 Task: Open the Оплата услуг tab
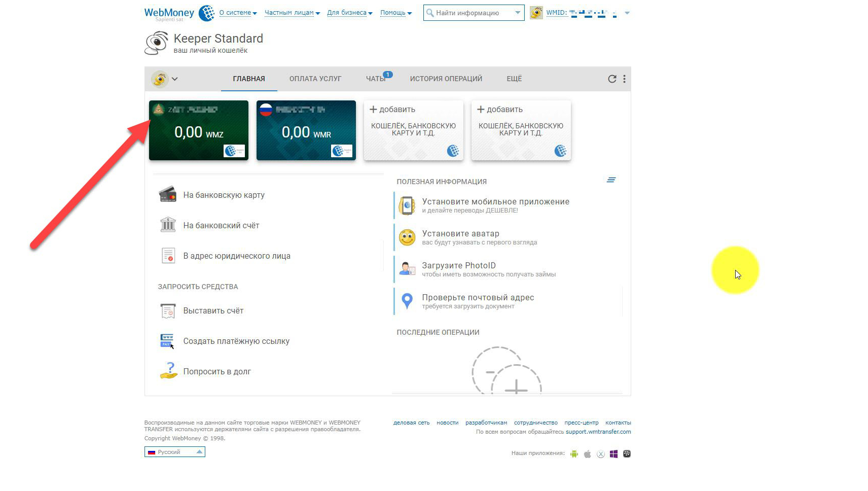(315, 79)
